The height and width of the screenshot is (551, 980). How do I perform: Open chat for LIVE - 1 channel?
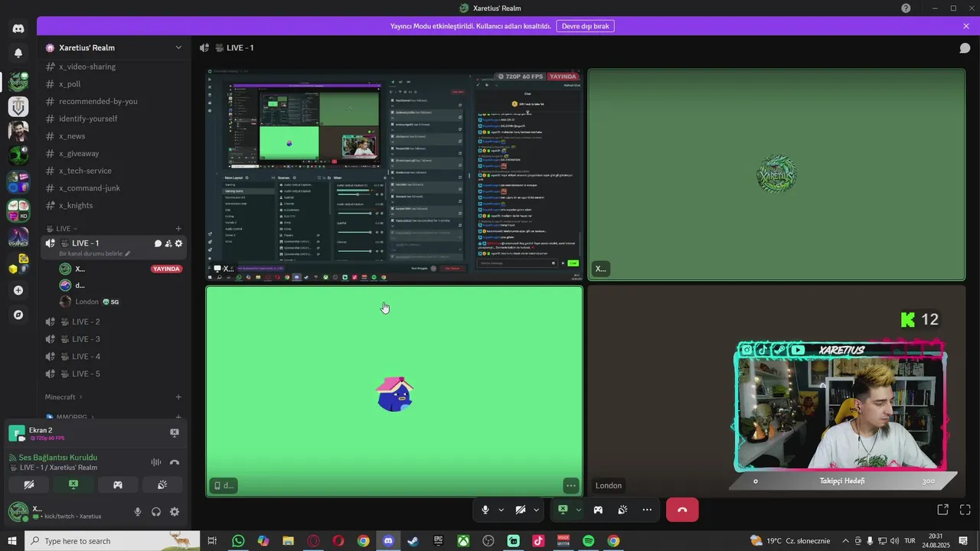[158, 243]
